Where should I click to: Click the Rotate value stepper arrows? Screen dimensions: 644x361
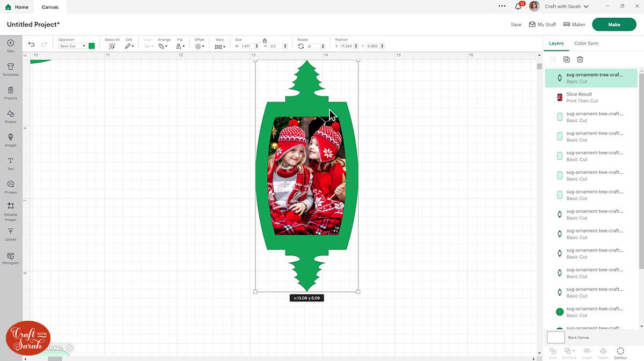pos(324,46)
